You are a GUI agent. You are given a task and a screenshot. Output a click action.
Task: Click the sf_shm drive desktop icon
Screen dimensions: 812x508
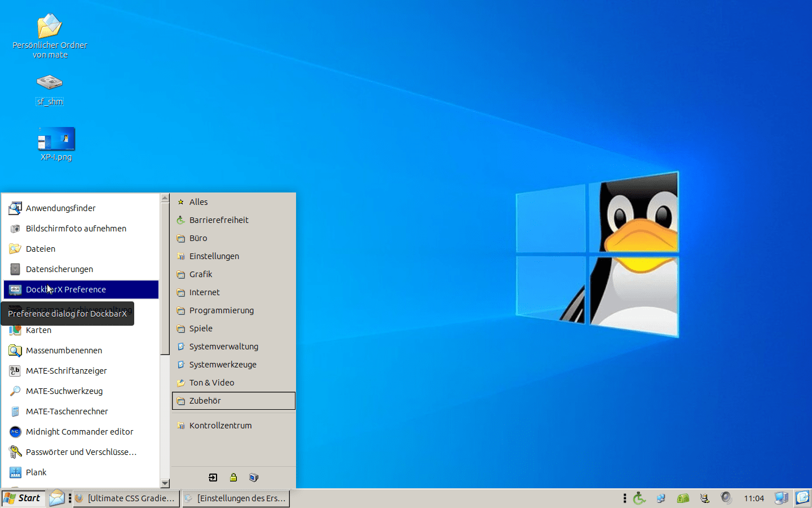click(50, 89)
